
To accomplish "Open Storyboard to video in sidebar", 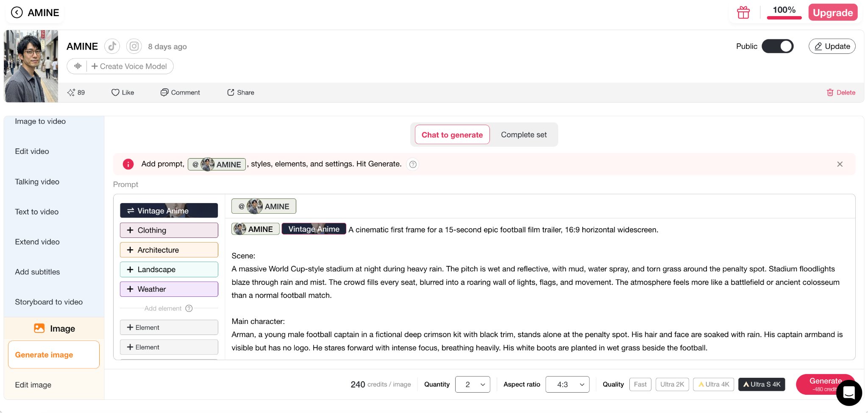I will [49, 302].
